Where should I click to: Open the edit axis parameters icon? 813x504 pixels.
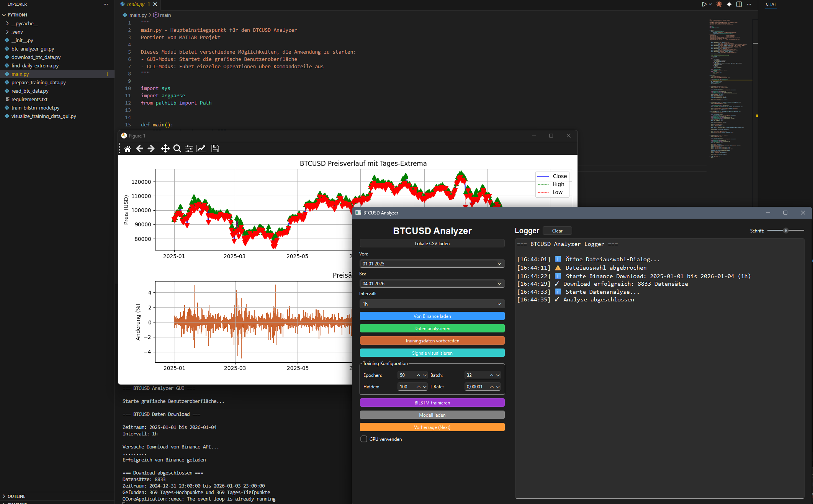pyautogui.click(x=201, y=149)
